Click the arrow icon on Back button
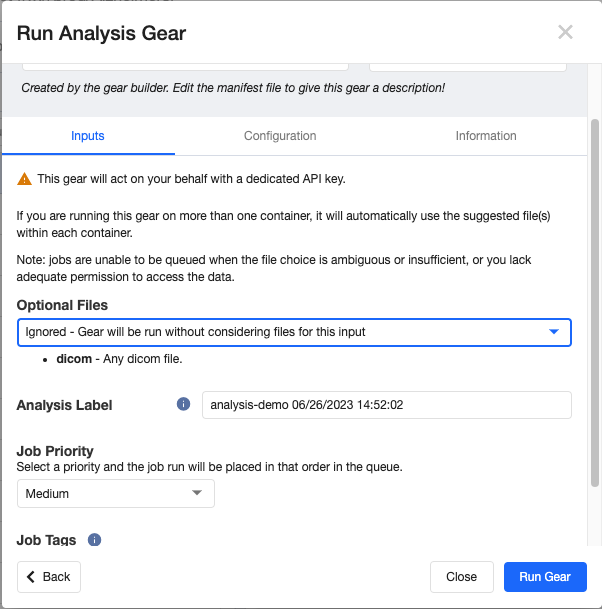602x609 pixels. point(32,577)
